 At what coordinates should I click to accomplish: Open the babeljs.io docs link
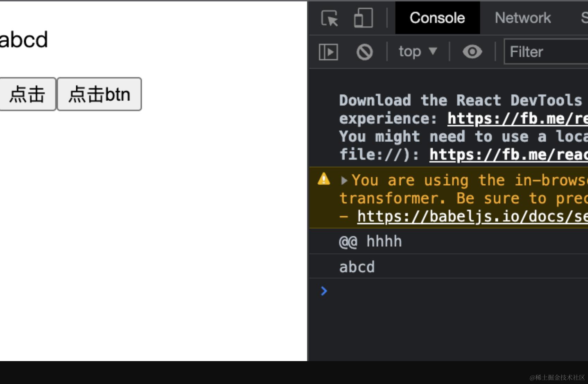[472, 217]
